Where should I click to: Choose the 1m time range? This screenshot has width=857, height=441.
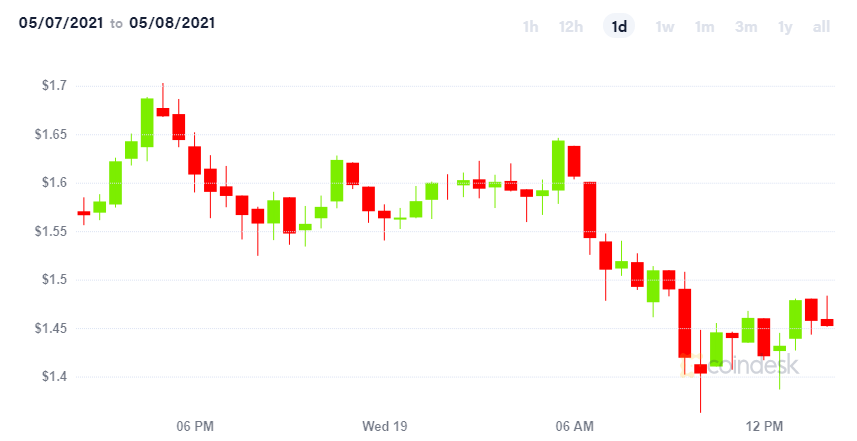(x=705, y=26)
